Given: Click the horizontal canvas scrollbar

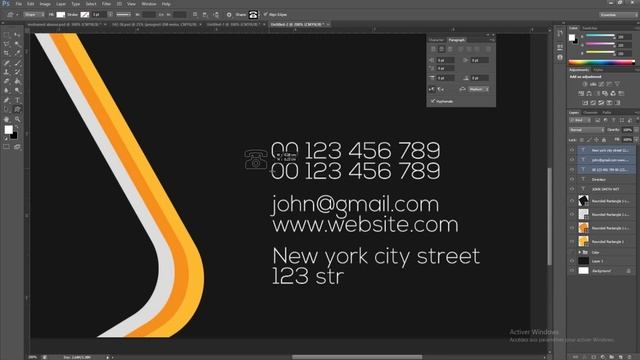Looking at the screenshot, I should pyautogui.click(x=357, y=357).
